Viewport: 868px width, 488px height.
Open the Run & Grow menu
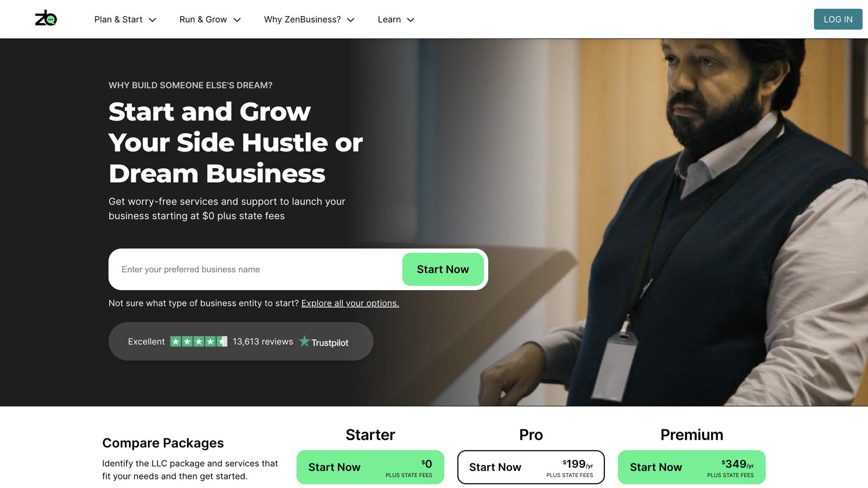coord(203,19)
